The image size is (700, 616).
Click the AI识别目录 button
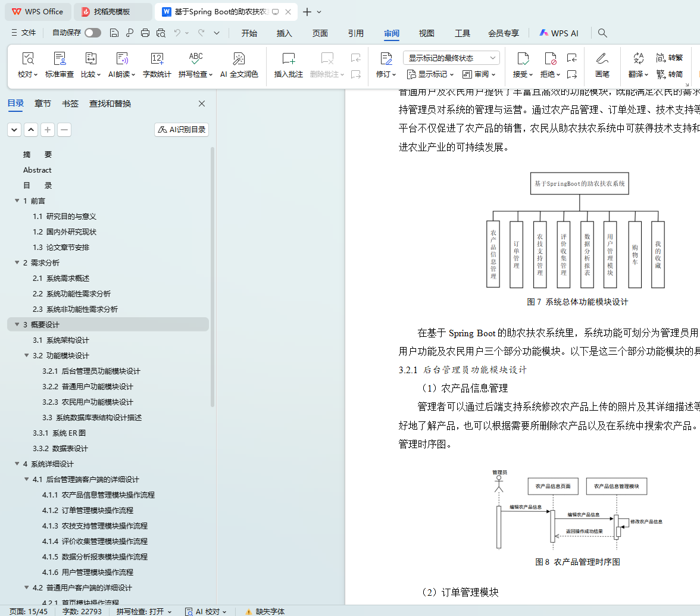[182, 130]
